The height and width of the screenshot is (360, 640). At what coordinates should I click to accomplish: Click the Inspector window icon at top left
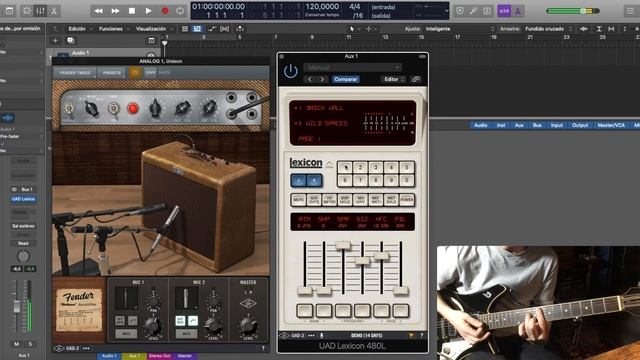[9, 11]
